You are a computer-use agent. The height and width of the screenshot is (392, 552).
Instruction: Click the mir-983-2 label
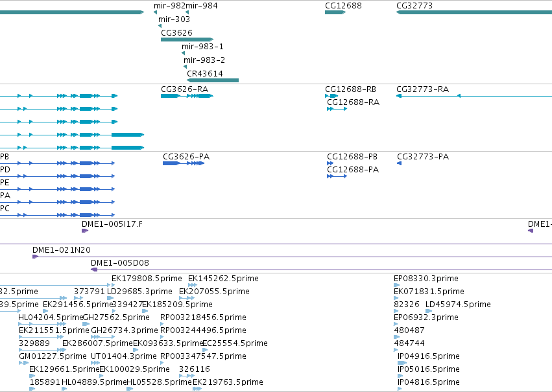click(x=204, y=60)
